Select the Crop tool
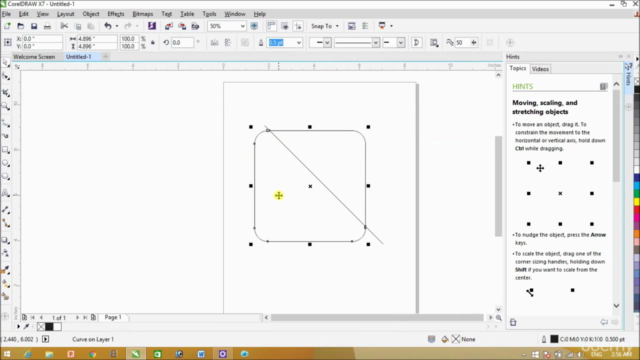Viewport: 640px width, 360px height. (x=6, y=93)
